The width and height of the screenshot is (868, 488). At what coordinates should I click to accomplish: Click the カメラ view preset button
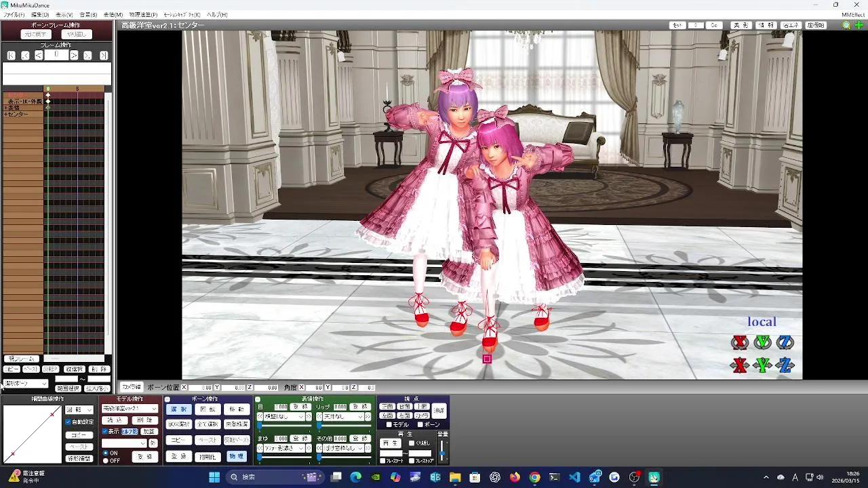click(422, 415)
